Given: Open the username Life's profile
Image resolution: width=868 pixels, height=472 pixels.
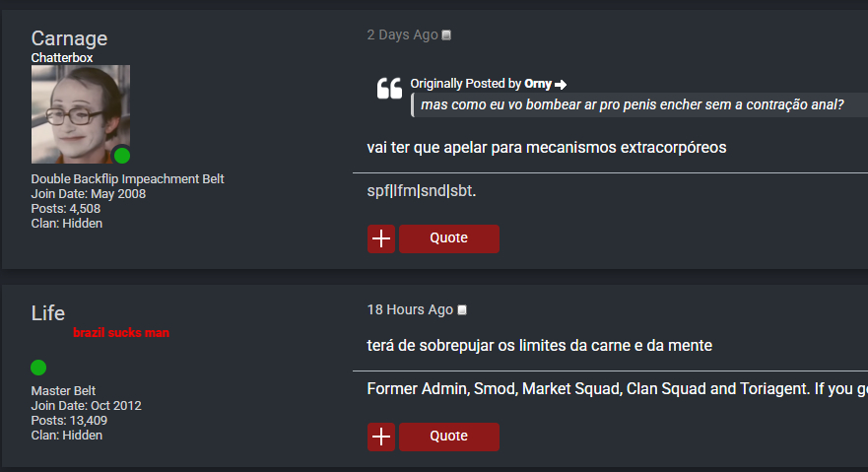Looking at the screenshot, I should 48,313.
